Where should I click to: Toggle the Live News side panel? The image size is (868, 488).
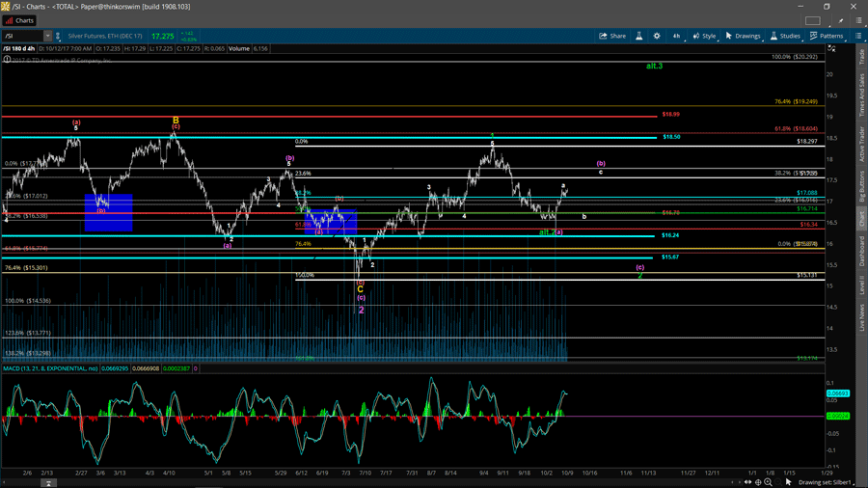click(861, 317)
